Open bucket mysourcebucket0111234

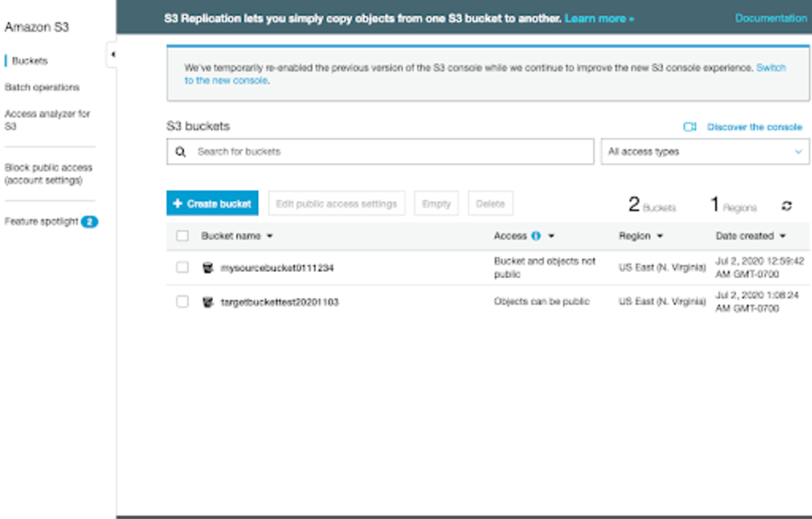[x=277, y=268]
